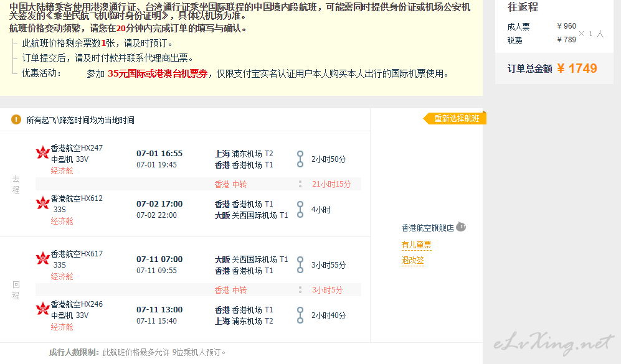Image resolution: width=621 pixels, height=364 pixels.
Task: Click 大阪 关西国际机场 T1 departure for HX617
Action: point(251,259)
